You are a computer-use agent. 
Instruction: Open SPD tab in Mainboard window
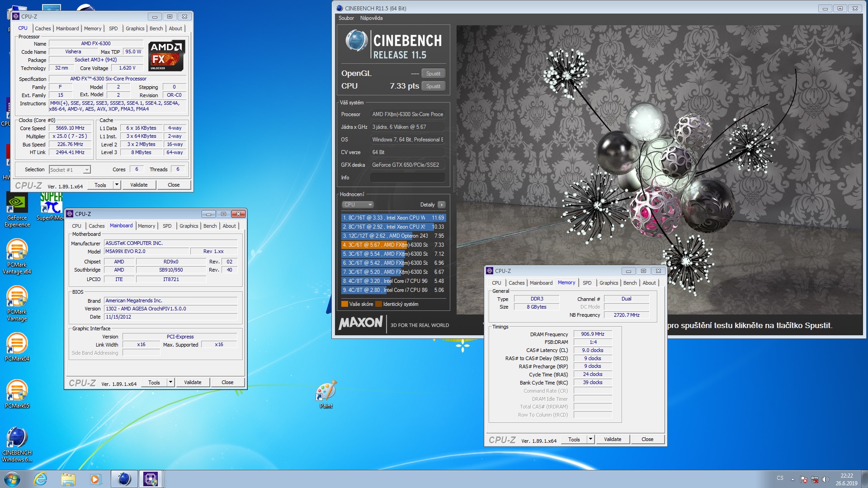point(167,226)
